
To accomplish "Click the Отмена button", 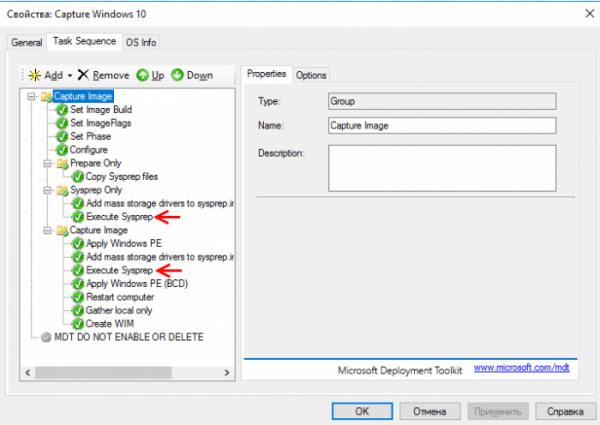I will coord(430,411).
